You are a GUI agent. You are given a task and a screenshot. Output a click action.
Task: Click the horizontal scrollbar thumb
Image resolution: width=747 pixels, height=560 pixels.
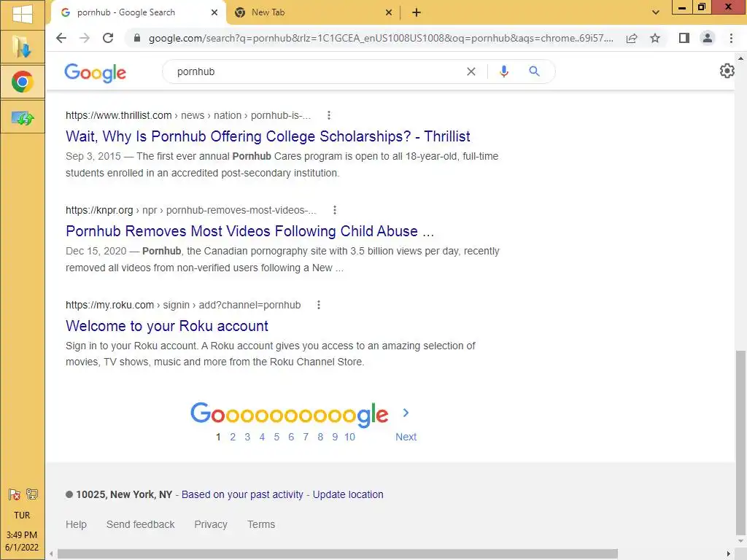(337, 554)
